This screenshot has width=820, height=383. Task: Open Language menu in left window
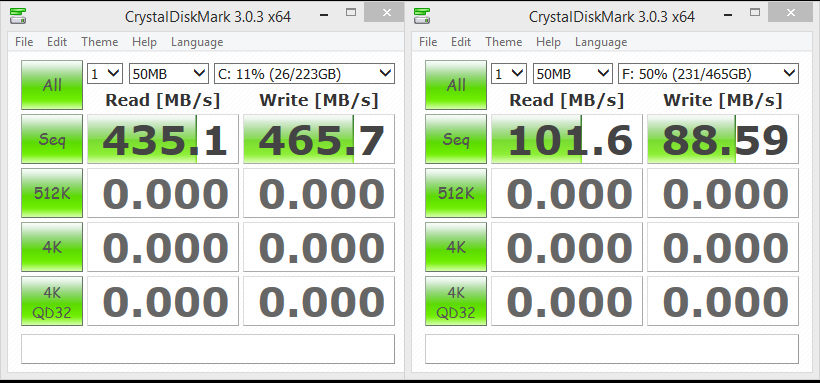197,42
